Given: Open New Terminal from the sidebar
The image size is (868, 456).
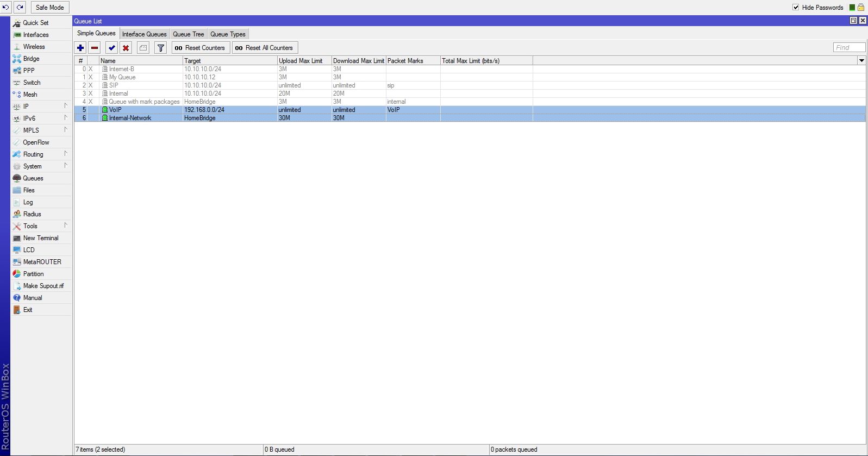Looking at the screenshot, I should click(x=40, y=238).
